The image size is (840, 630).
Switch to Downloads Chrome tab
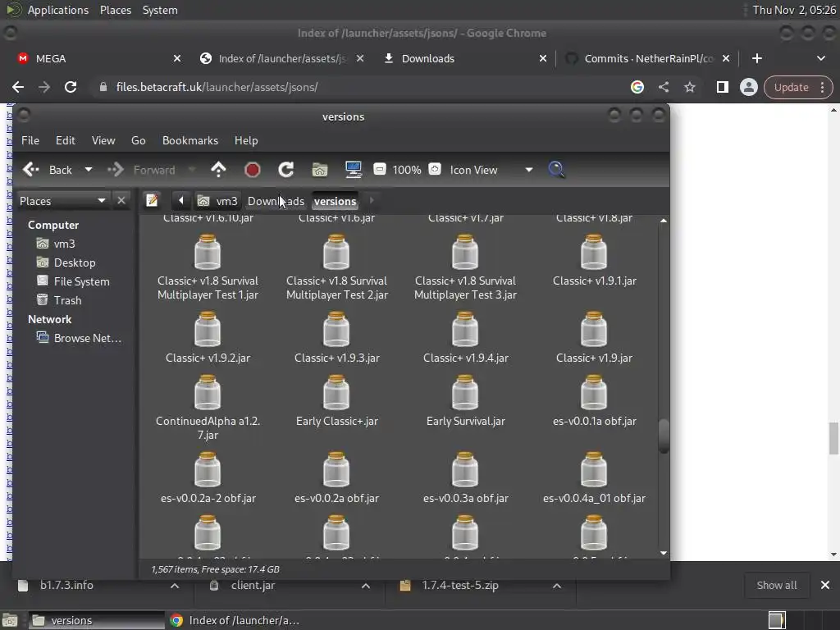pos(465,58)
